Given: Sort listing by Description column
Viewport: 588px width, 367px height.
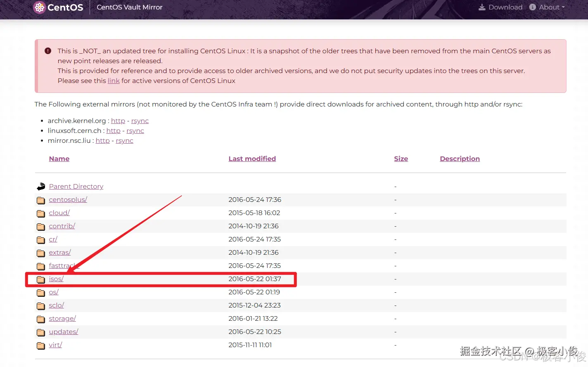Looking at the screenshot, I should [460, 159].
